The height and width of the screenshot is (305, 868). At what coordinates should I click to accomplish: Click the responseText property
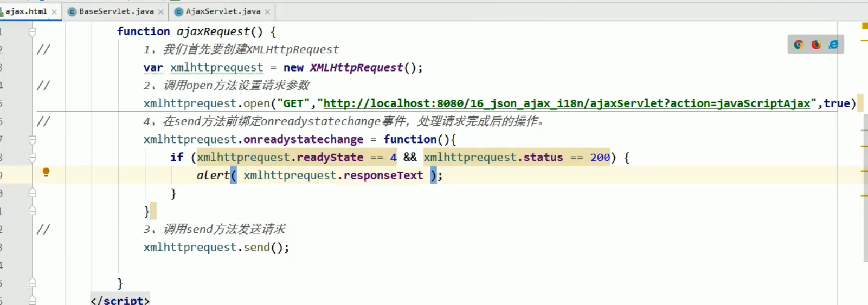383,176
